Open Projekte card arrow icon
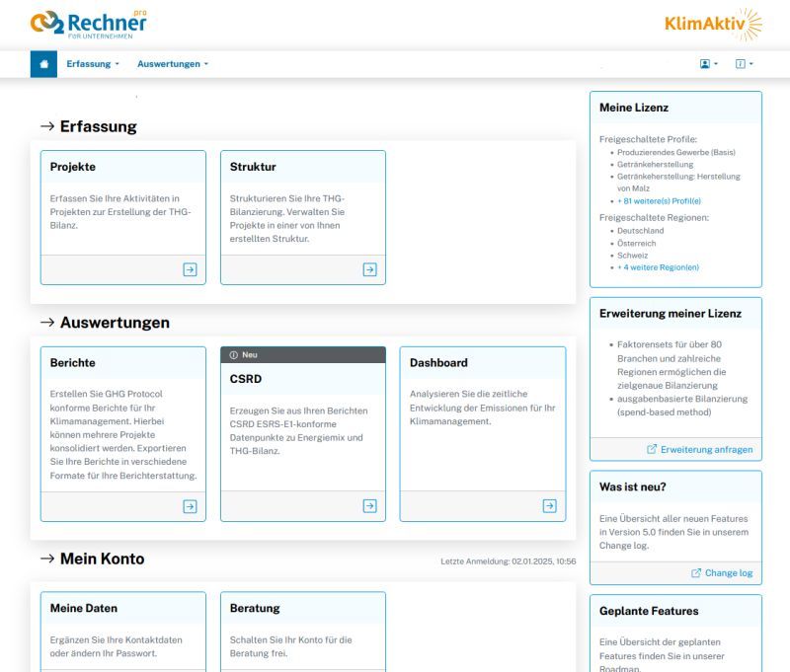This screenshot has height=672, width=790. tap(190, 269)
